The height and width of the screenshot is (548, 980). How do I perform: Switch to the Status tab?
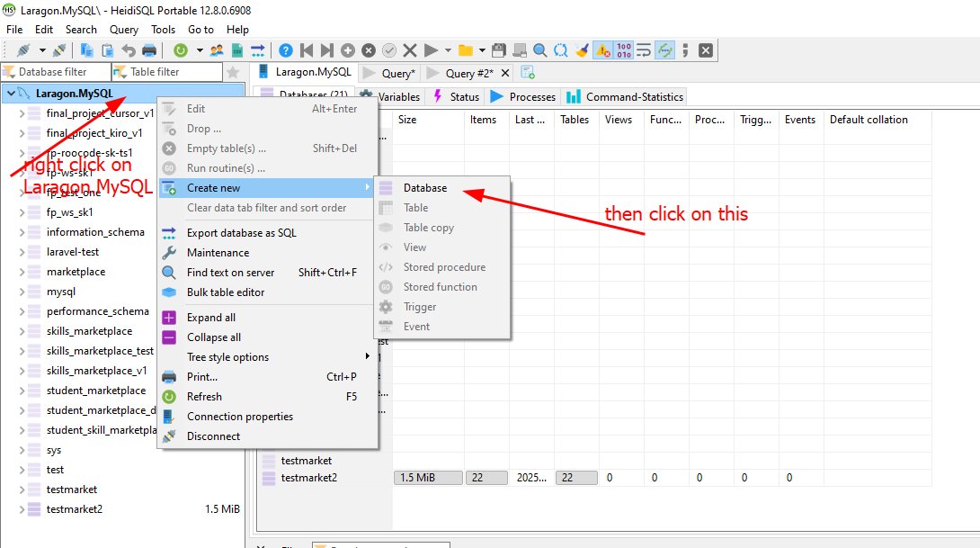tap(456, 97)
